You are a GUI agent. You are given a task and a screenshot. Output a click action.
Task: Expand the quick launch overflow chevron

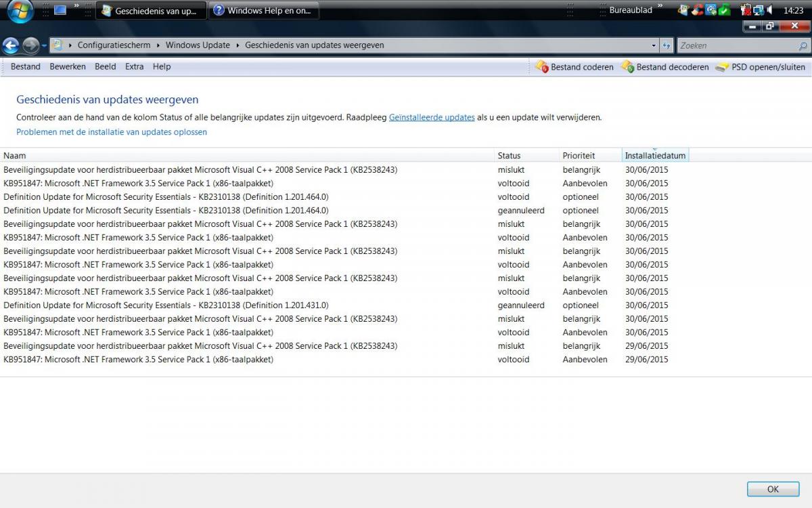(76, 7)
